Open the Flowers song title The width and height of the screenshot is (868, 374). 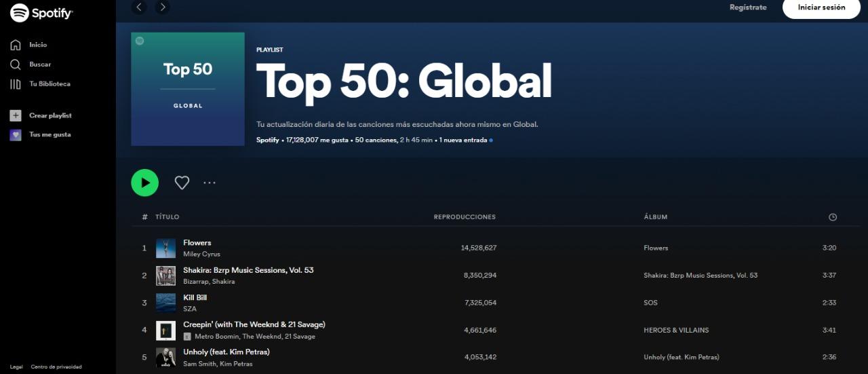pos(197,243)
